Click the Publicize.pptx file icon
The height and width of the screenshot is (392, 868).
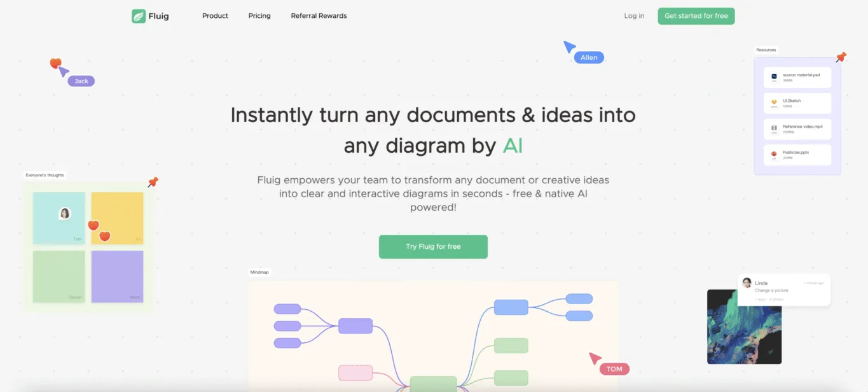(x=774, y=155)
